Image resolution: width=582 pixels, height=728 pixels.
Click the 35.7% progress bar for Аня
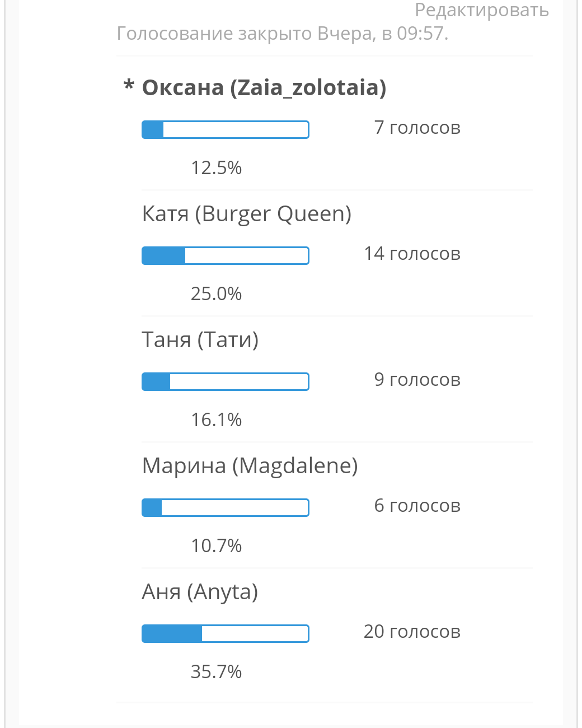pos(226,633)
